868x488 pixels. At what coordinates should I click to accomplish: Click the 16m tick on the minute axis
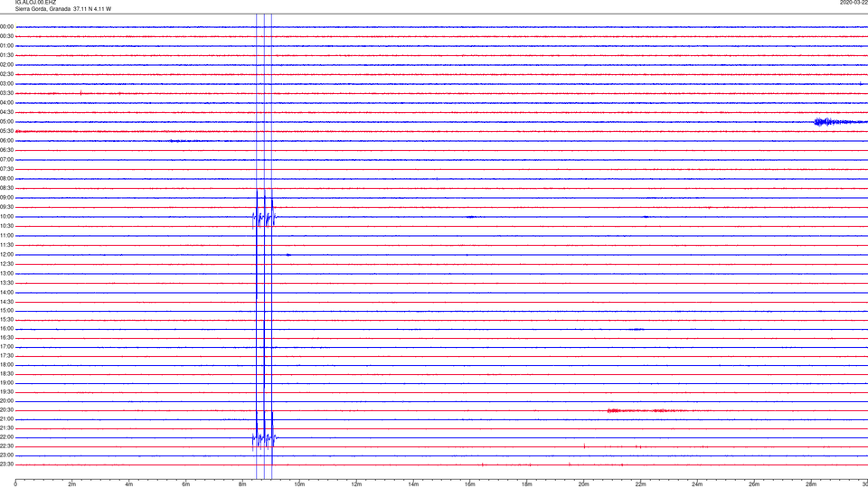470,484
